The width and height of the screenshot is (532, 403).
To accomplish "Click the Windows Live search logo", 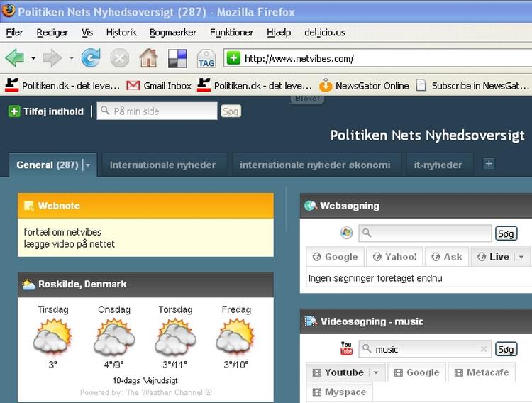I will [346, 233].
